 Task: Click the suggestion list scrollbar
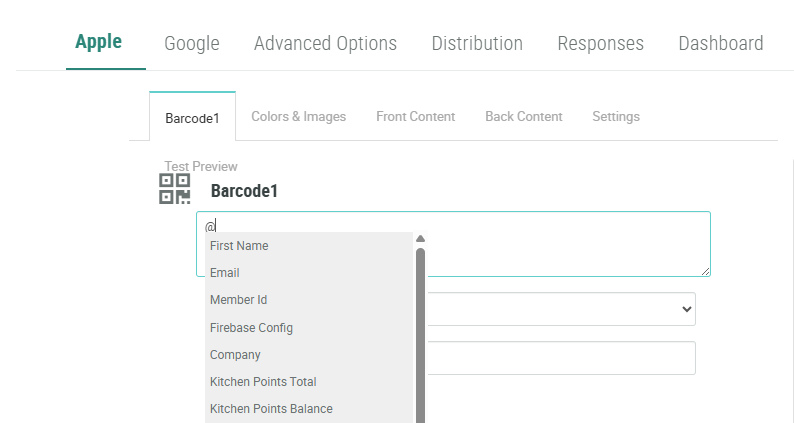[420, 330]
